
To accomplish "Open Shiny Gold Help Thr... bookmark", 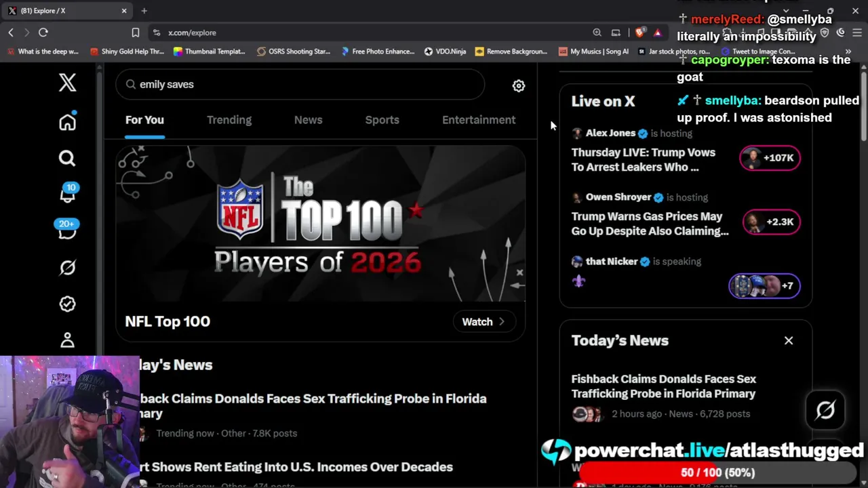I will pyautogui.click(x=127, y=52).
